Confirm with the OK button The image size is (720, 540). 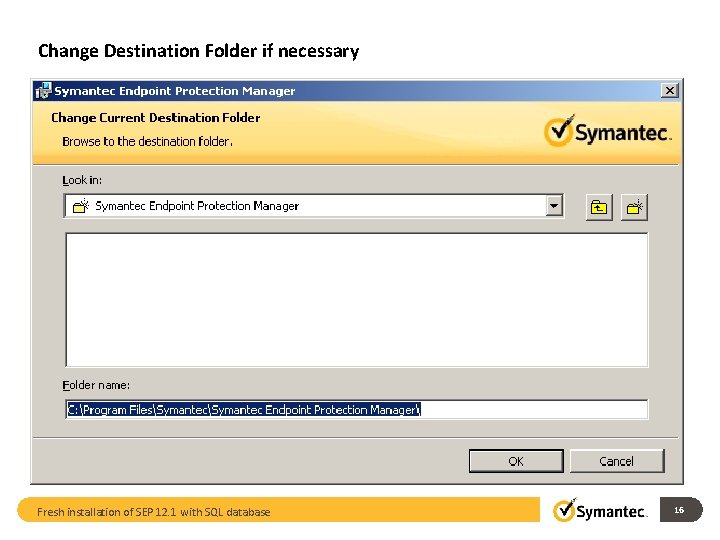[516, 461]
